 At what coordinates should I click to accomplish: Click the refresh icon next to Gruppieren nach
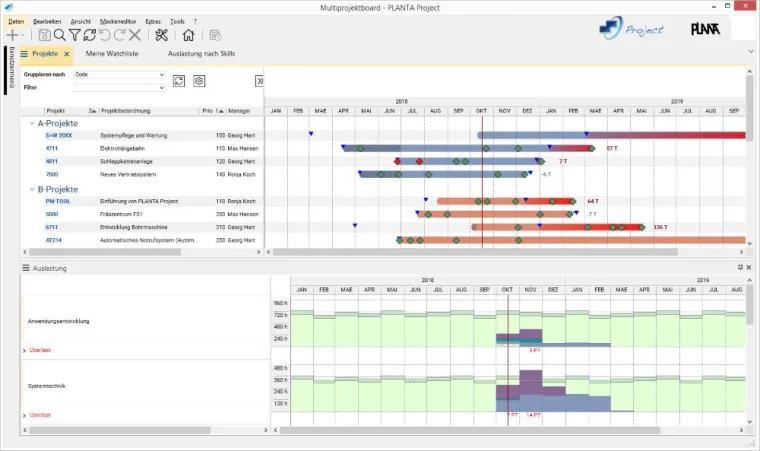click(x=178, y=80)
